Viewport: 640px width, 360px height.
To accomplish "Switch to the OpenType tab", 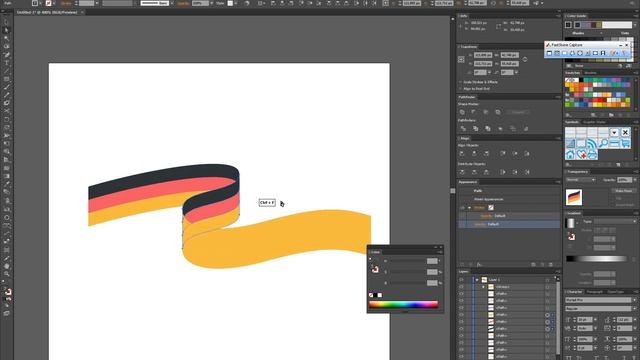I will (x=616, y=292).
